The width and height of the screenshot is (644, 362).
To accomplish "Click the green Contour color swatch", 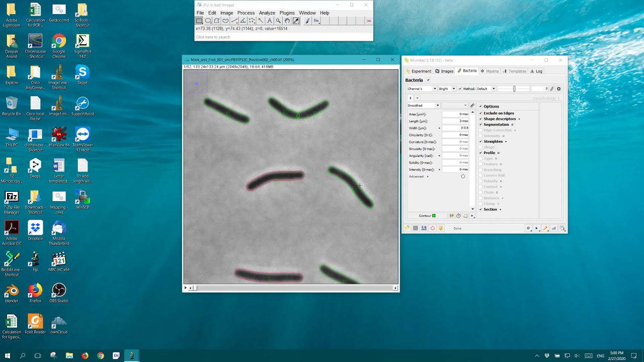I will 434,216.
